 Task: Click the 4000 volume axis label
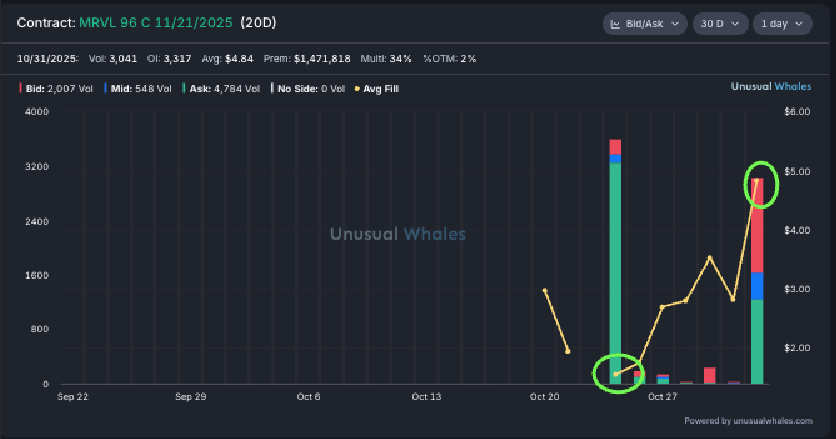point(37,111)
